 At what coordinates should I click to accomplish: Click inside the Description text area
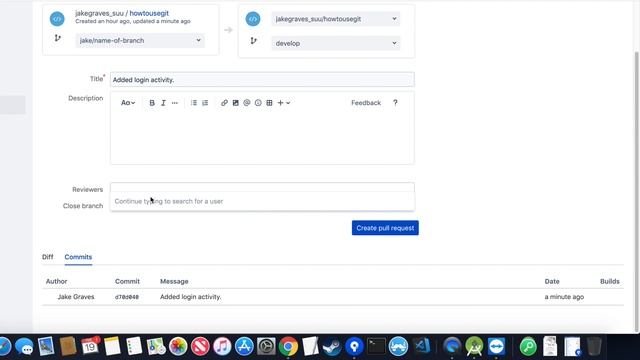click(x=262, y=137)
